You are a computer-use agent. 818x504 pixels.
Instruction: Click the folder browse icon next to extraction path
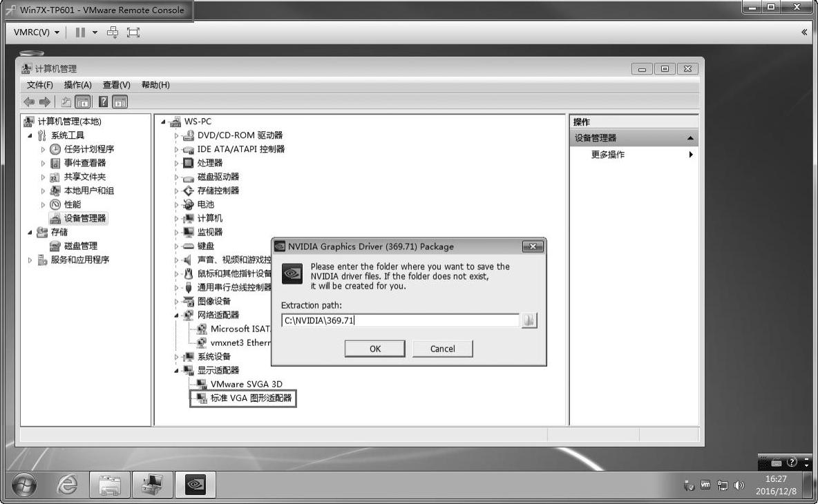pos(529,320)
